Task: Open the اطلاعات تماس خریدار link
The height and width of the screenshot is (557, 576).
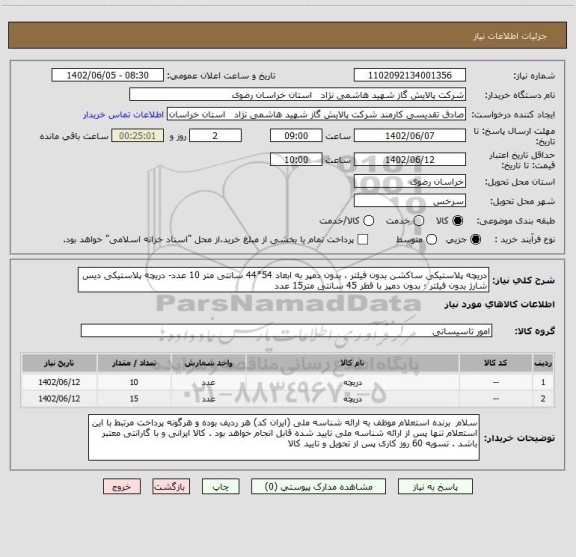Action: pyautogui.click(x=123, y=115)
